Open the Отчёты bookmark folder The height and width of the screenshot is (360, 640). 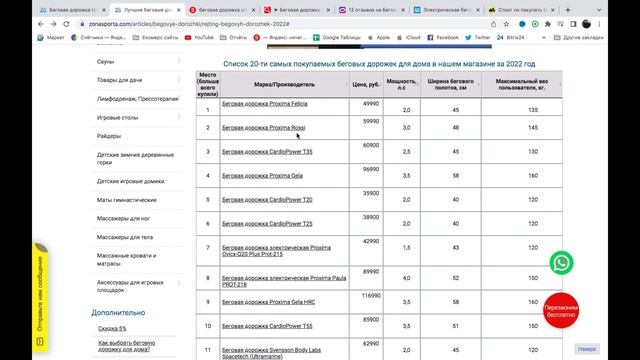pos(233,38)
